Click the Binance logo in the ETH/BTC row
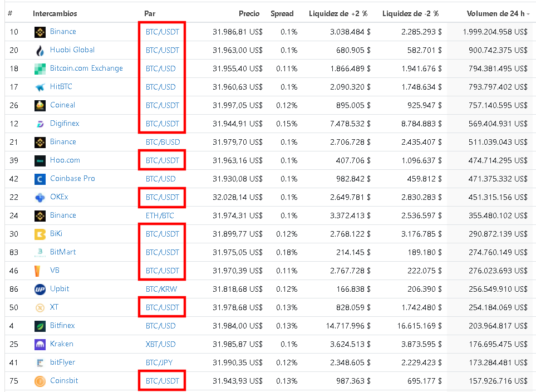The width and height of the screenshot is (536, 392). pyautogui.click(x=40, y=216)
